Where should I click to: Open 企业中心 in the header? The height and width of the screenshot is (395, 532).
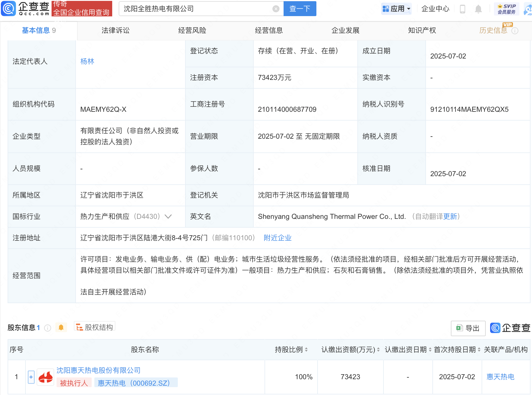click(435, 9)
